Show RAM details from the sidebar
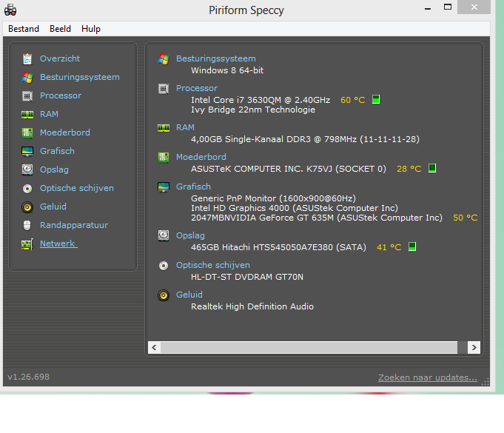The width and height of the screenshot is (504, 433). [49, 114]
